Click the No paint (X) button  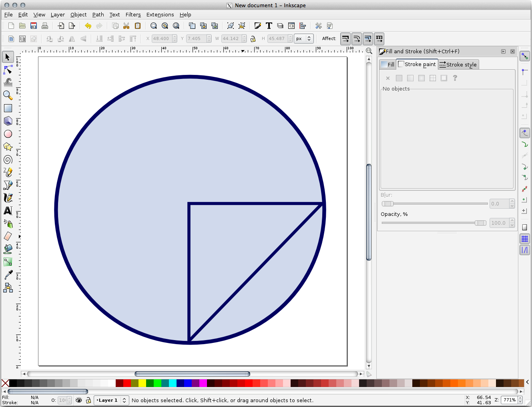pos(387,78)
